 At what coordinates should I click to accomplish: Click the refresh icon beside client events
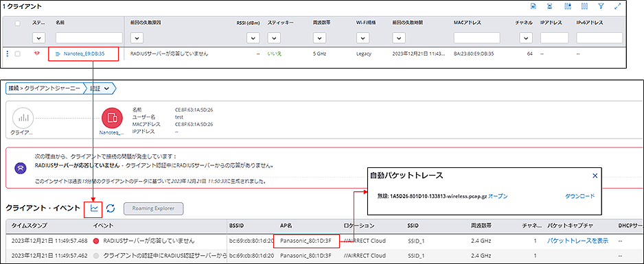pos(110,208)
